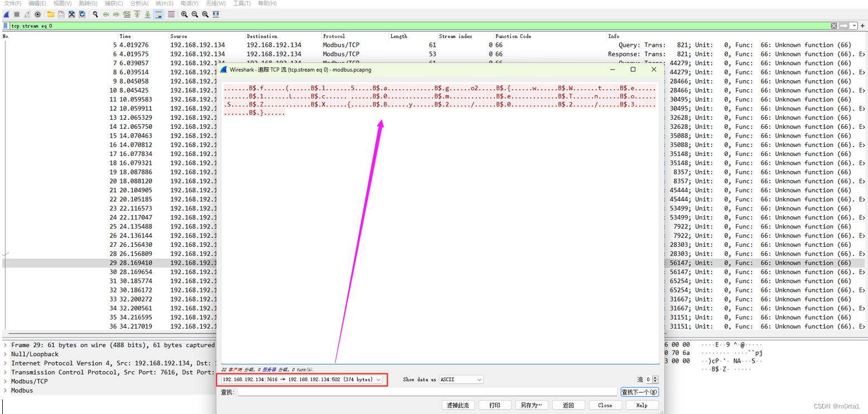The height and width of the screenshot is (414, 868).
Task: Sort by the Time column header
Action: [x=125, y=36]
